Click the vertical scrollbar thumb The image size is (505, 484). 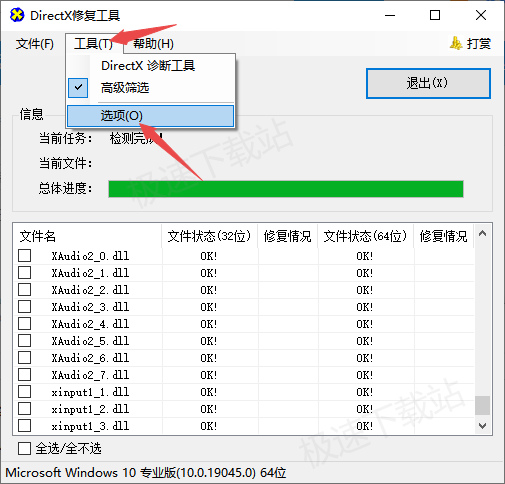click(482, 405)
